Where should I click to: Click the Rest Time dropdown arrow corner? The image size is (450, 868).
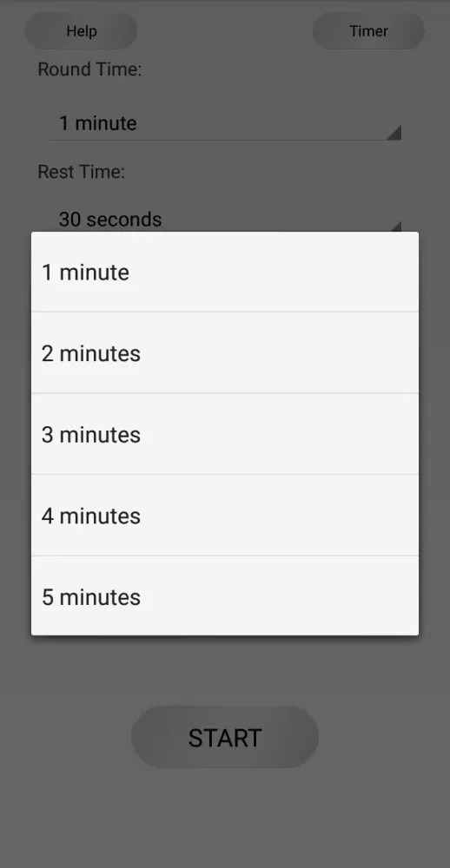click(394, 227)
